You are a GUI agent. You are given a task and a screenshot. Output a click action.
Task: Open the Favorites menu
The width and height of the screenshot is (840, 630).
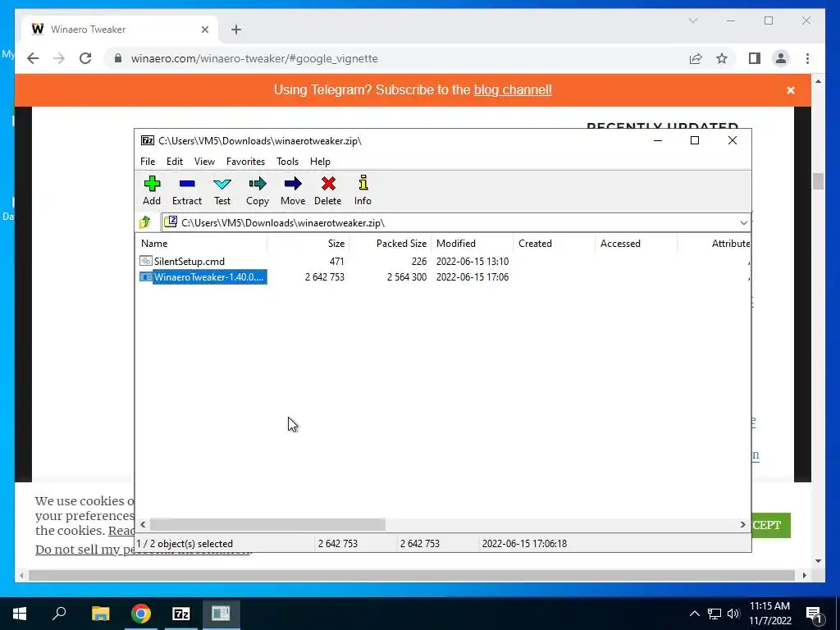coord(245,162)
